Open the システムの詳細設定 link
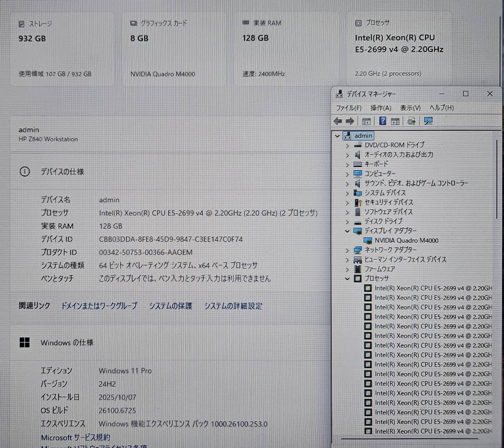504x448 pixels. click(233, 306)
